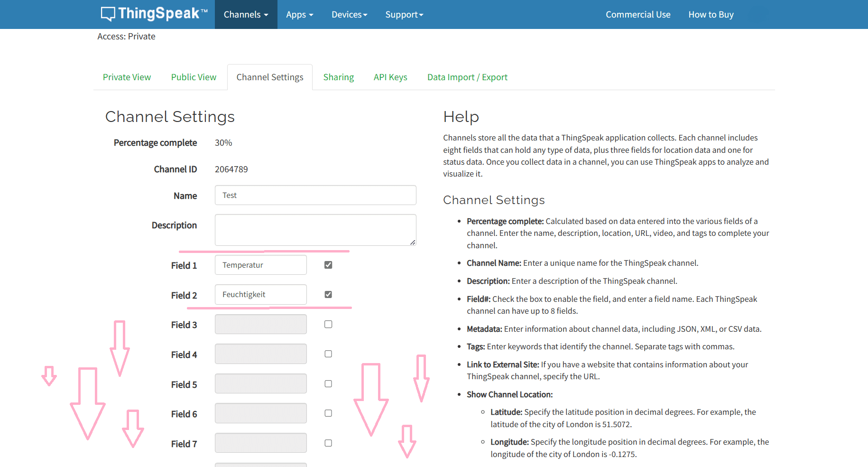Select the API Keys tab

point(390,77)
